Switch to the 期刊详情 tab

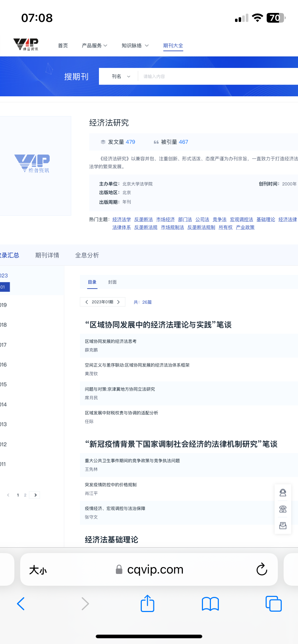point(47,255)
